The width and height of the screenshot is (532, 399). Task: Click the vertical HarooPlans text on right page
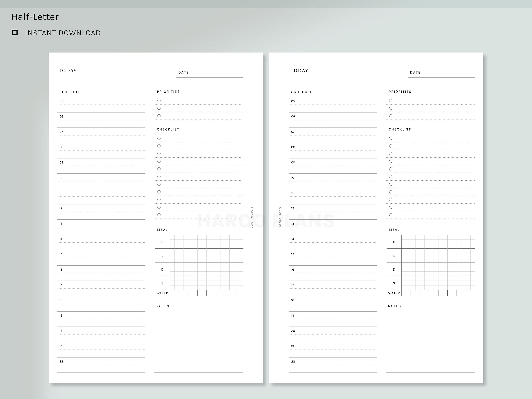click(x=280, y=218)
